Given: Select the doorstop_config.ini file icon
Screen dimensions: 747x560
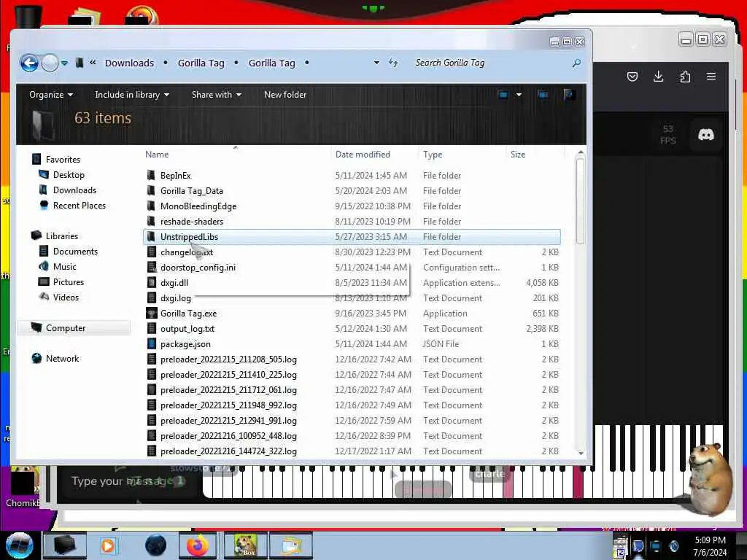Looking at the screenshot, I should tap(152, 267).
